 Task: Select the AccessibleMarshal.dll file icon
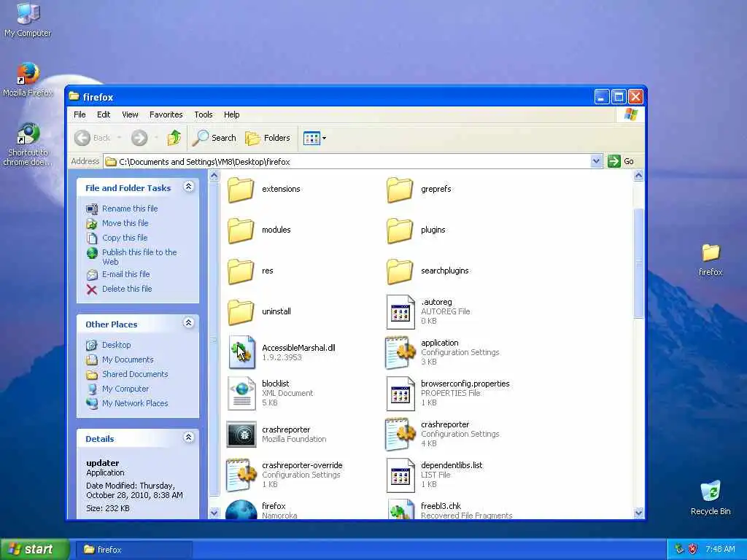[x=241, y=352]
